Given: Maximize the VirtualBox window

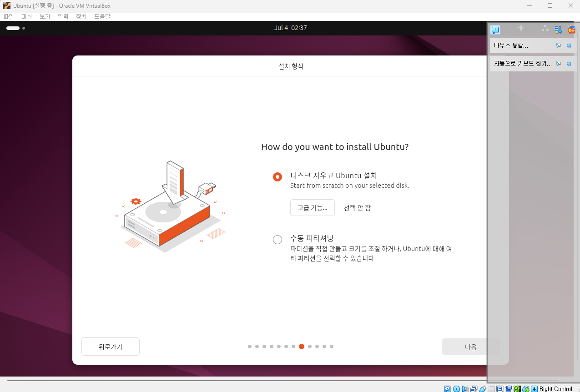Looking at the screenshot, I should click(550, 6).
